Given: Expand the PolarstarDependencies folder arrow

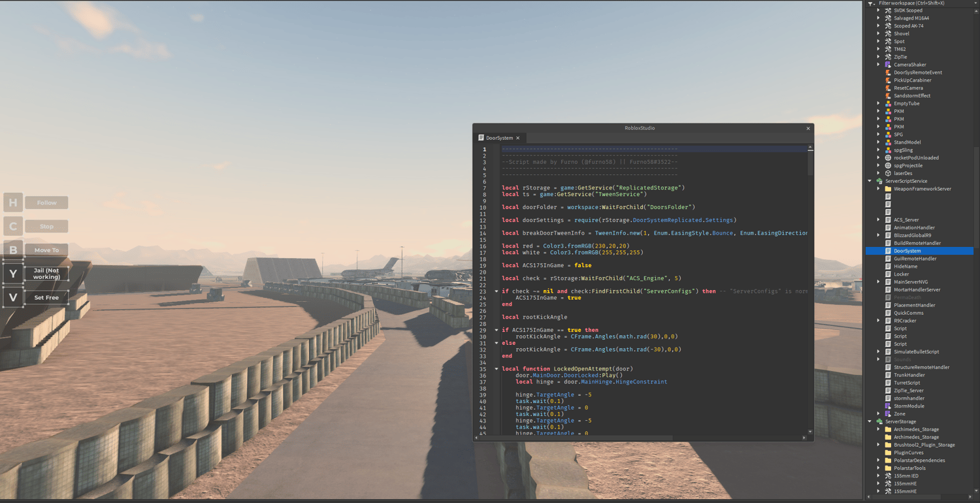Looking at the screenshot, I should coord(879,461).
